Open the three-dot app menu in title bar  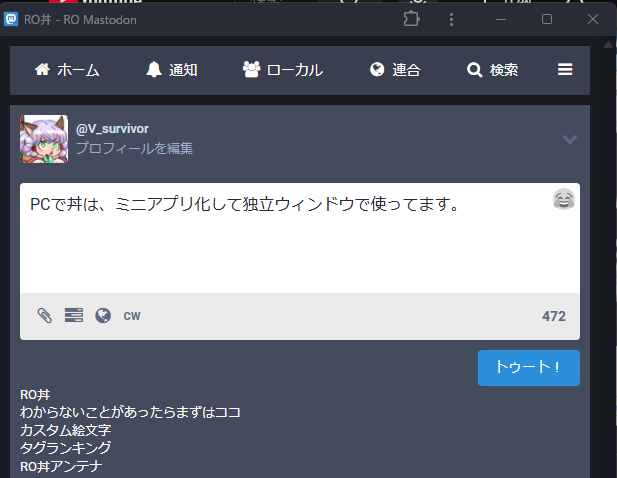pyautogui.click(x=451, y=19)
